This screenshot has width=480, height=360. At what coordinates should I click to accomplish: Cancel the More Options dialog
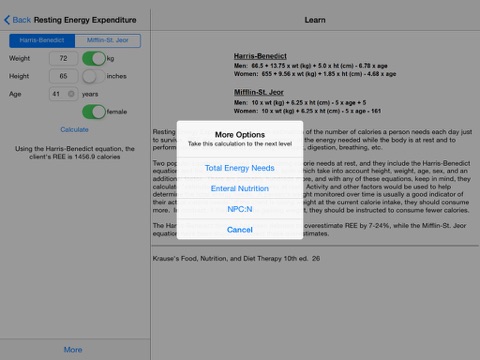(x=240, y=230)
